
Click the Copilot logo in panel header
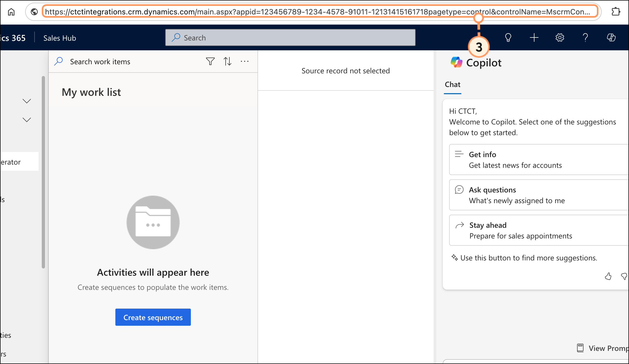456,62
